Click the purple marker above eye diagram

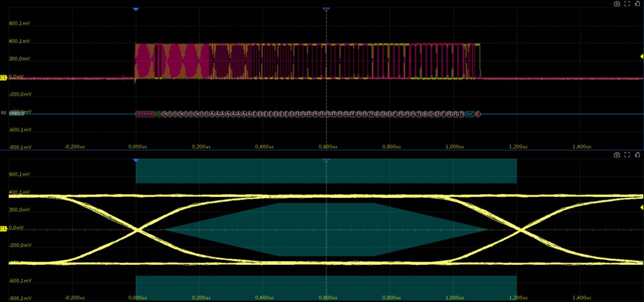coord(326,161)
